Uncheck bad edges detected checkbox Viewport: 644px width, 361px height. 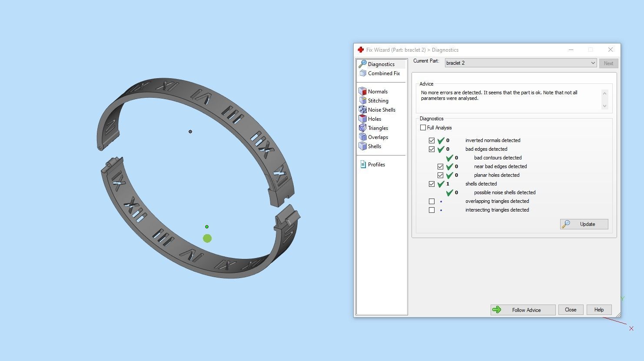(x=432, y=149)
